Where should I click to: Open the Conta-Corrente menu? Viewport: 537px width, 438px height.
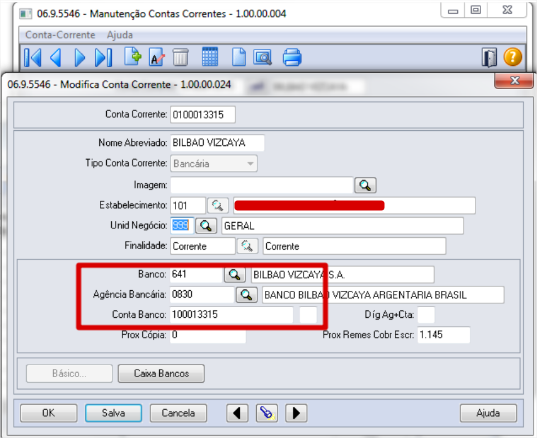click(x=60, y=35)
